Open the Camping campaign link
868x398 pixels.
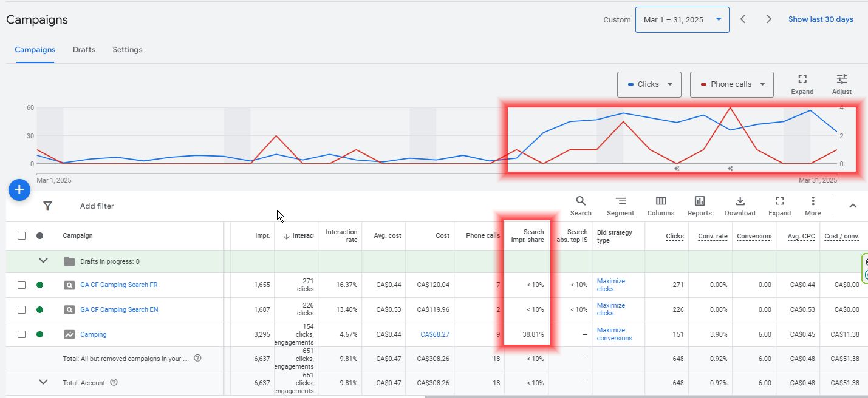[x=94, y=334]
